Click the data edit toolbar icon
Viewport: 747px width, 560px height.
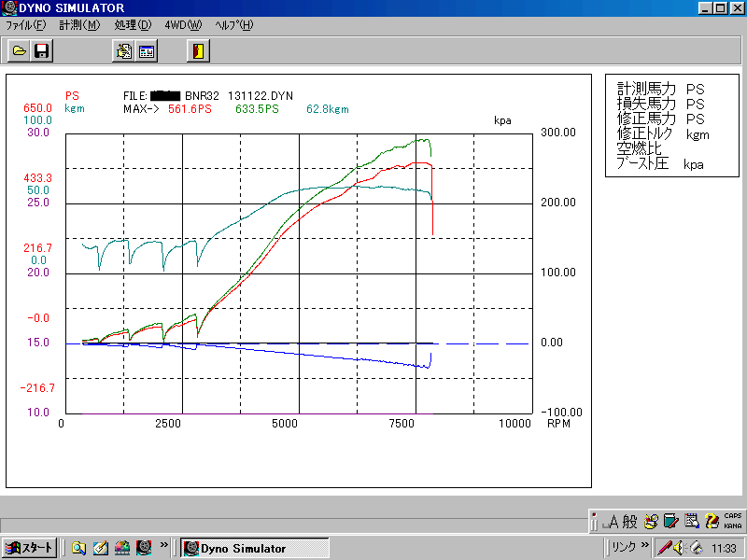(123, 51)
